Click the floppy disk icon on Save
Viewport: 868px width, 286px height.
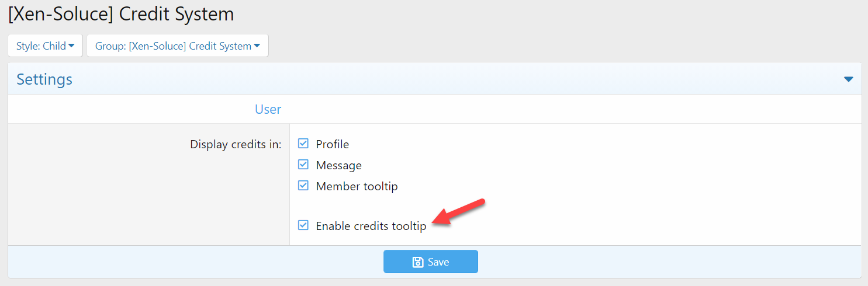tap(418, 262)
